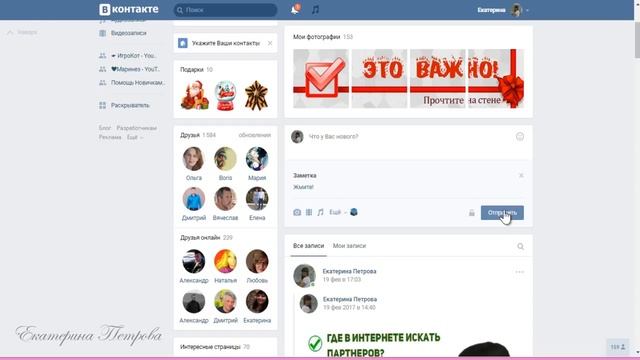
Task: Click the blue app icon after Ещё
Action: pos(354,212)
